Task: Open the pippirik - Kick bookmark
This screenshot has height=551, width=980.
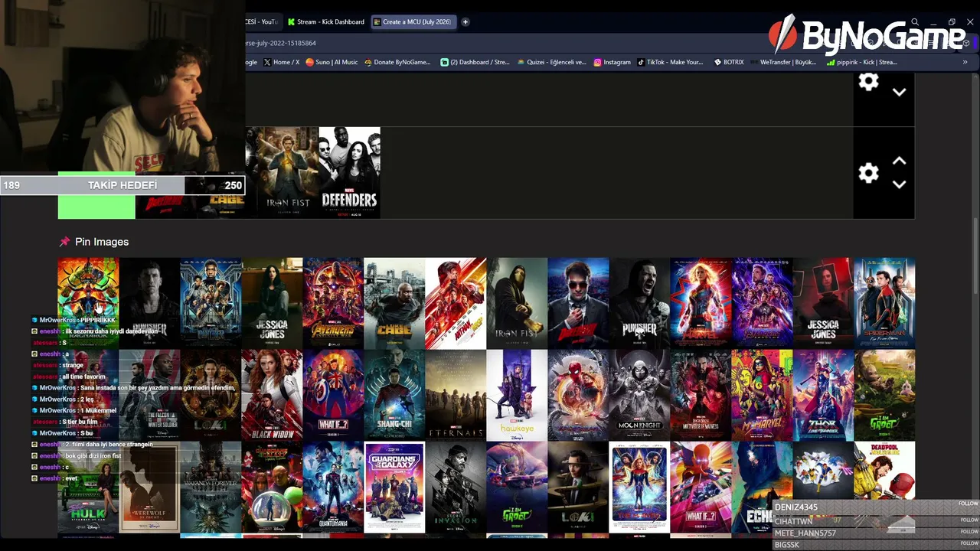Action: (862, 62)
